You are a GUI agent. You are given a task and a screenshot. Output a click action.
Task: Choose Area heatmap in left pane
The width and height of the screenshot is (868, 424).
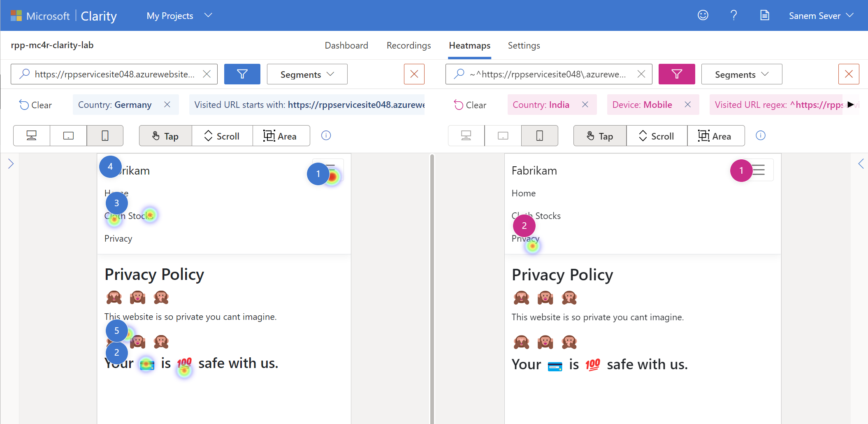281,135
